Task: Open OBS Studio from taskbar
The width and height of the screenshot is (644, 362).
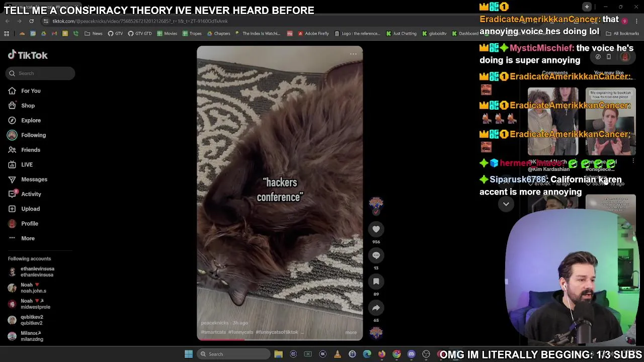Action: (427, 354)
